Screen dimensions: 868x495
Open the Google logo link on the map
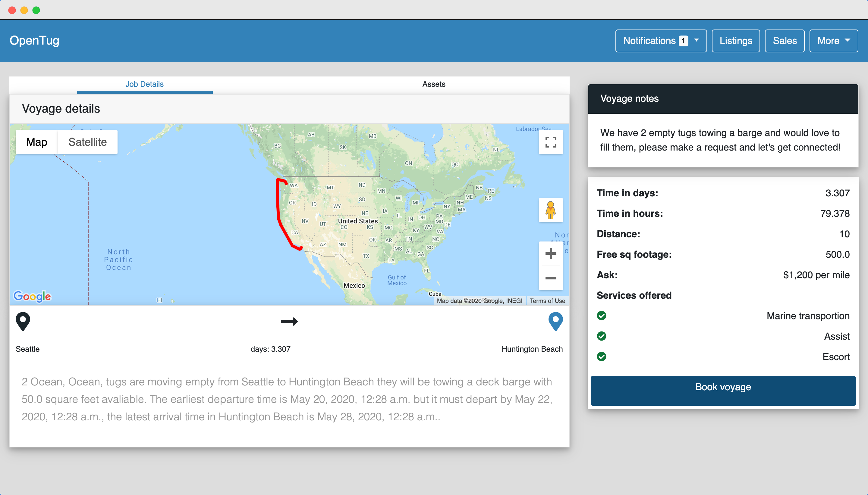(x=32, y=296)
